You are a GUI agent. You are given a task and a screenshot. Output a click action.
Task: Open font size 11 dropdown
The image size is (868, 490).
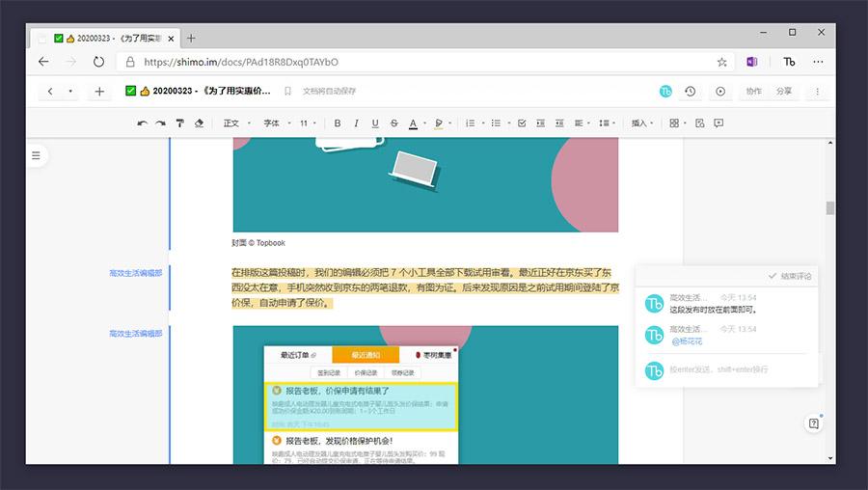(309, 123)
